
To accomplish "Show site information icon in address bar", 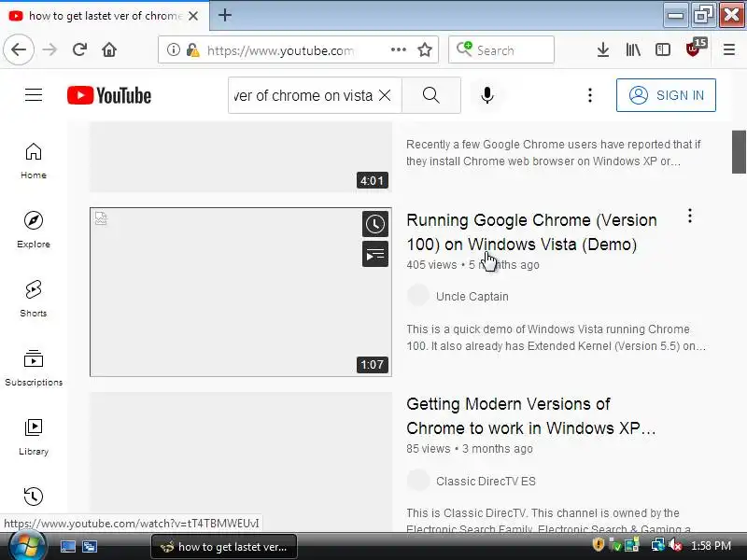I will click(x=174, y=49).
